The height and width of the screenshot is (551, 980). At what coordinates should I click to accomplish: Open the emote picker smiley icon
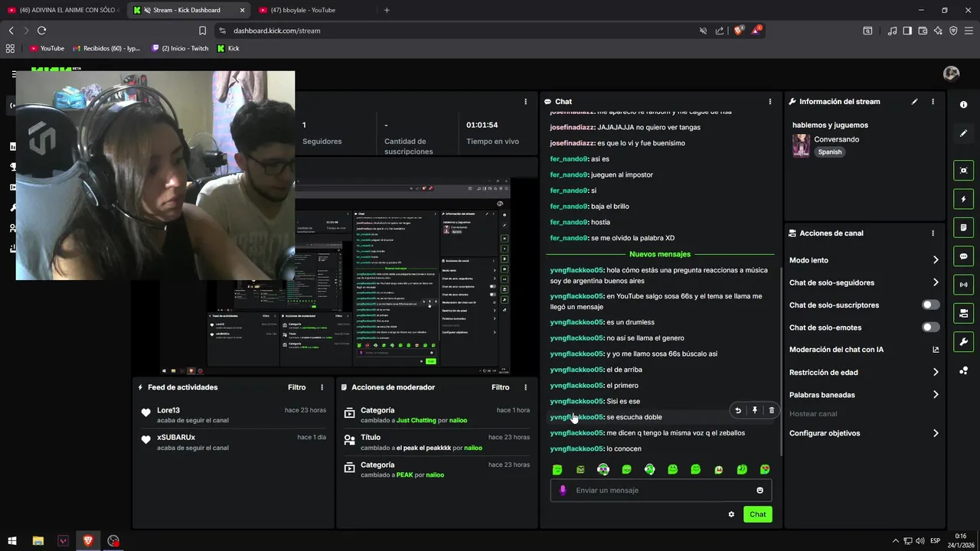click(760, 491)
